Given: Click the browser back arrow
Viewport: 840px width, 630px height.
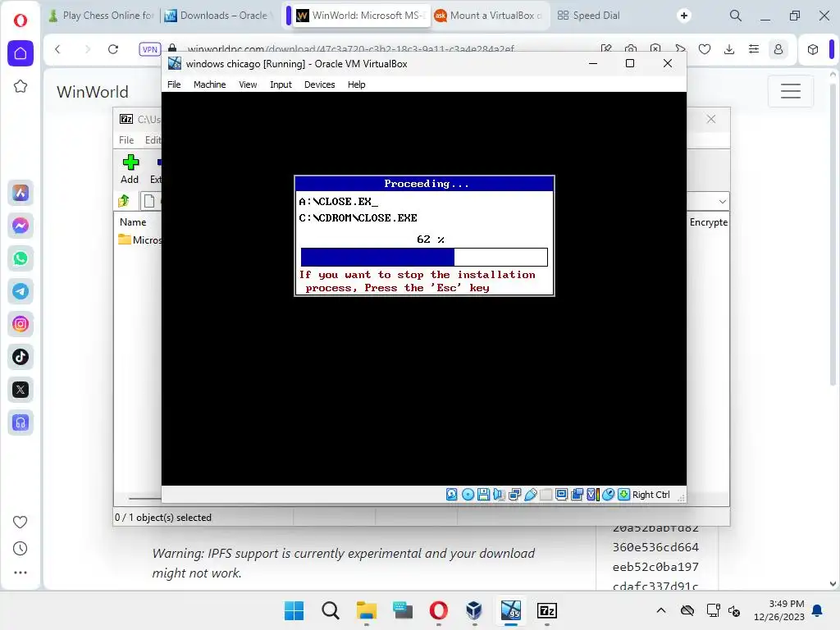Looking at the screenshot, I should click(x=58, y=49).
